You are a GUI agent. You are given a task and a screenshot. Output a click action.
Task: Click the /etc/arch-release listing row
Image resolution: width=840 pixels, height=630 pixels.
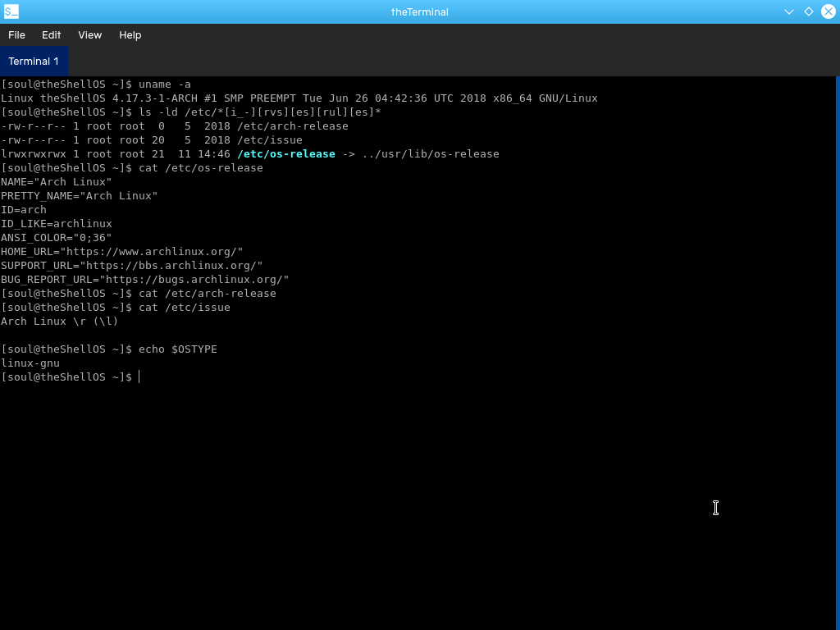(175, 126)
